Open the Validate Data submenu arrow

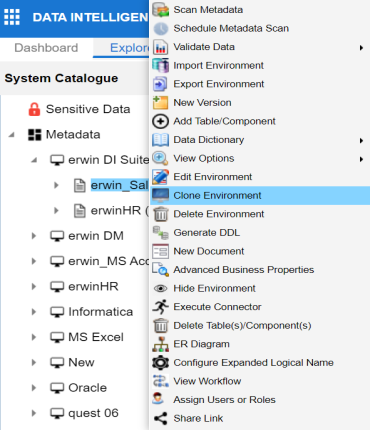[361, 48]
